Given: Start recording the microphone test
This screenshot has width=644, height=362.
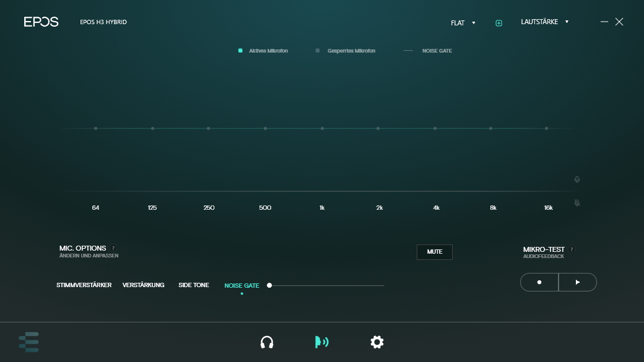Looking at the screenshot, I should 539,282.
